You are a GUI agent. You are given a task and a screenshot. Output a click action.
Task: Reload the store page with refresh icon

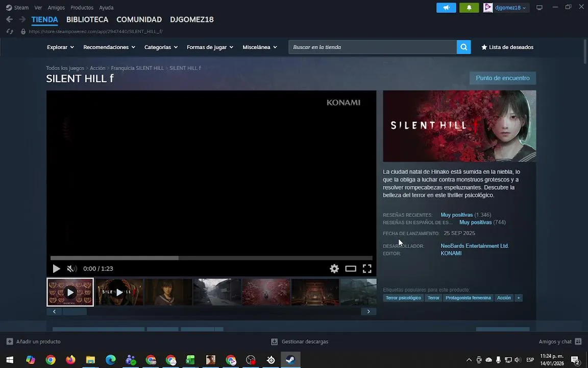pos(10,32)
